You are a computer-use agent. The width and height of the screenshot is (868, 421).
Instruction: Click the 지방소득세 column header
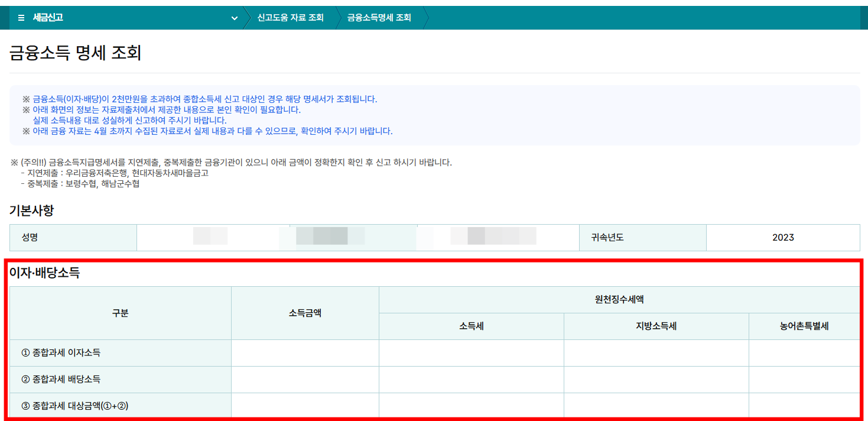656,326
